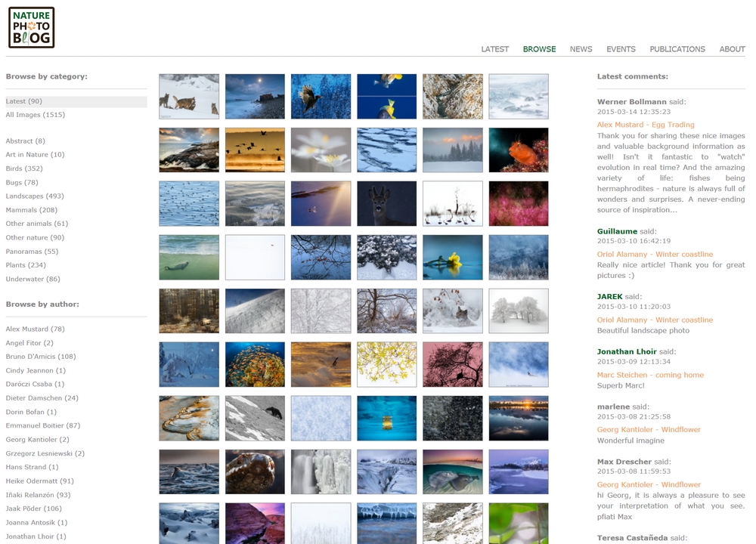756x544 pixels.
Task: Open 'Oriol Alamany - Winter coastline' link under Guillaume
Action: (655, 255)
